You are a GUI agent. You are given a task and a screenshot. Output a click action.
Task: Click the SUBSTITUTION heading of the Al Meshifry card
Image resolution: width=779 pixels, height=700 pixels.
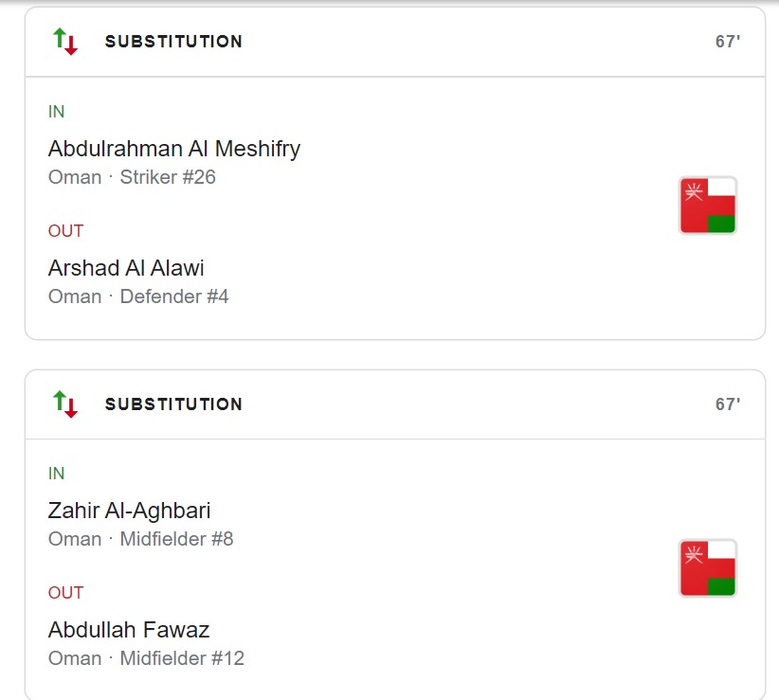[173, 42]
